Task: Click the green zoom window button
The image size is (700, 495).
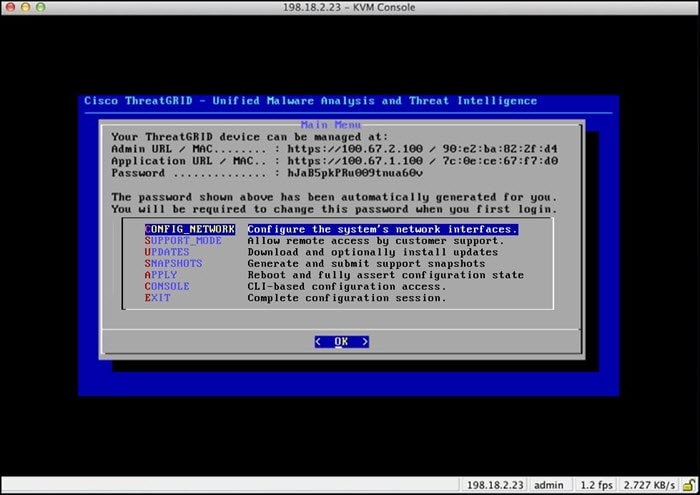Action: pyautogui.click(x=41, y=7)
